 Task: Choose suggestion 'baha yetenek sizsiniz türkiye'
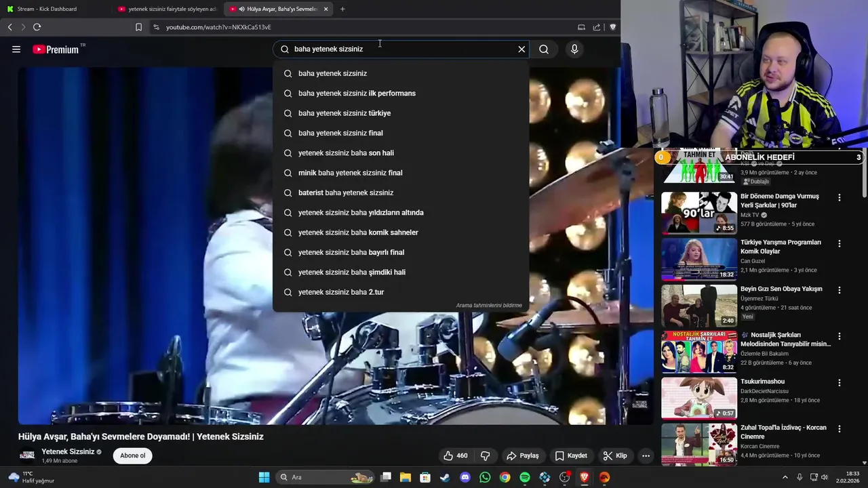(401, 113)
